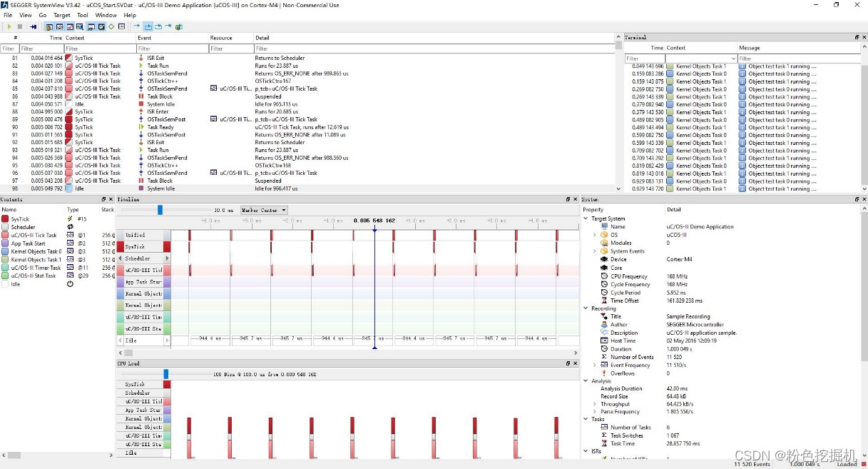
Task: Click the task type icon for App Task Start
Action: [x=70, y=243]
